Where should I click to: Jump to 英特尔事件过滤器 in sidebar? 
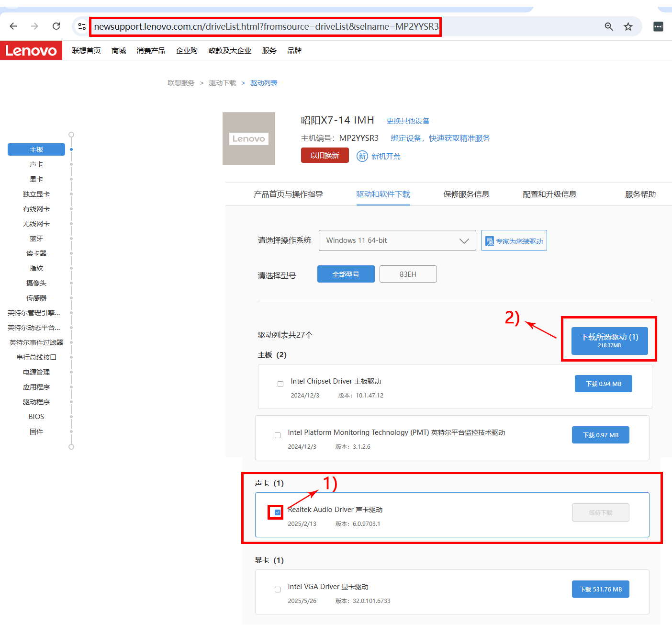[36, 342]
